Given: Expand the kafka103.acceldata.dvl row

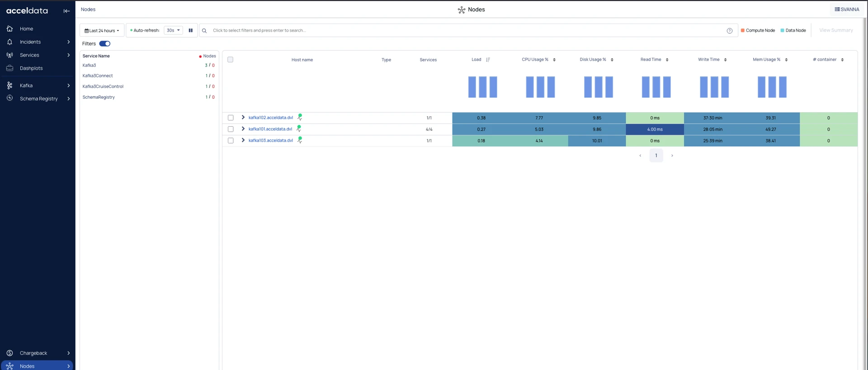Looking at the screenshot, I should (x=243, y=141).
